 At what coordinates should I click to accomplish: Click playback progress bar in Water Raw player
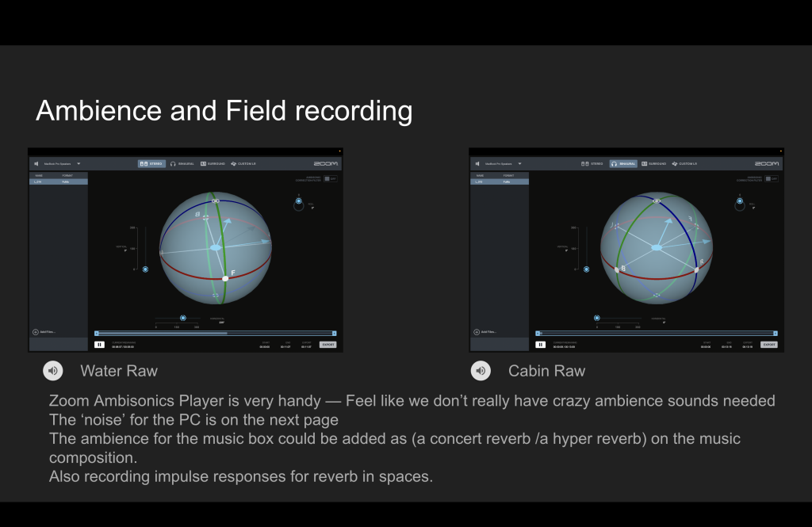click(216, 334)
